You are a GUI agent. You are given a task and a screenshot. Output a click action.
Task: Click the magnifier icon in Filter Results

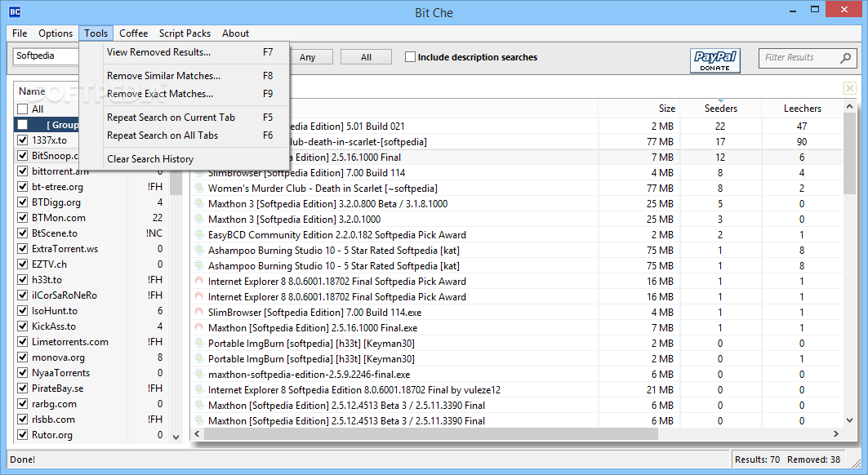(845, 58)
